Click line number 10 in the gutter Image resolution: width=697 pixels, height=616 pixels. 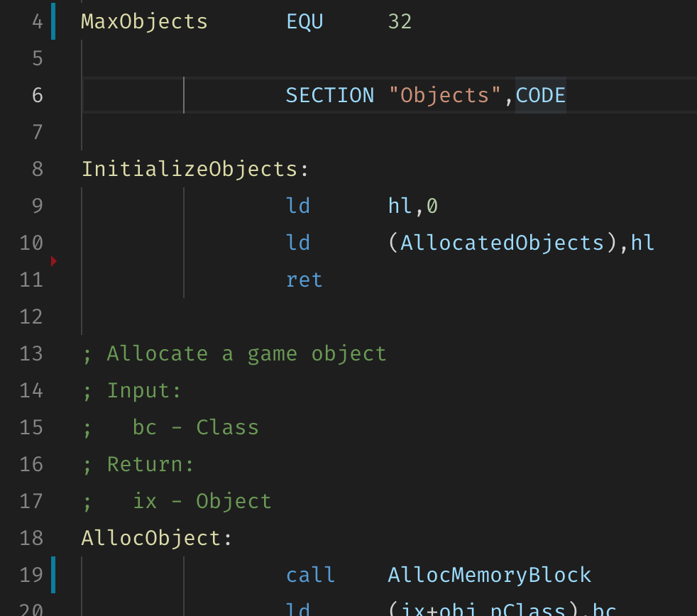[x=31, y=243]
